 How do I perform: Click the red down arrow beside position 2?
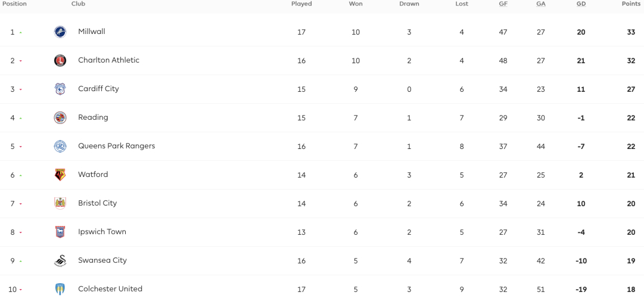click(20, 61)
